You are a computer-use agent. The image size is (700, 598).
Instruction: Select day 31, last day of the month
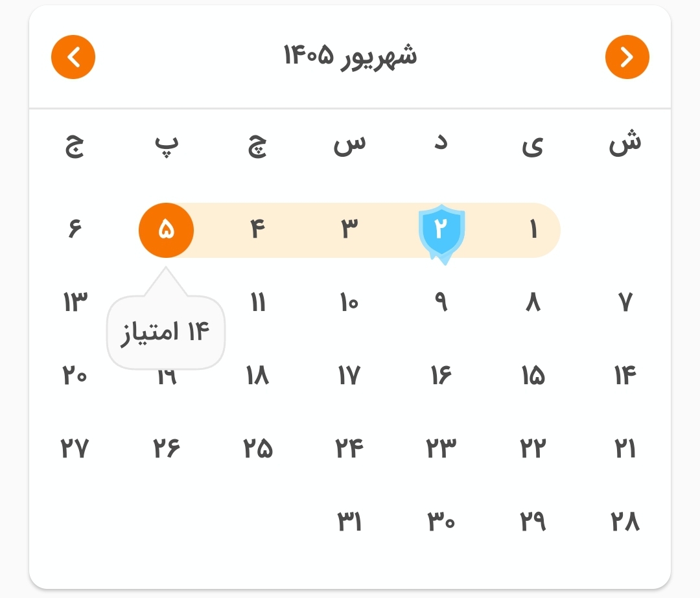point(349,522)
